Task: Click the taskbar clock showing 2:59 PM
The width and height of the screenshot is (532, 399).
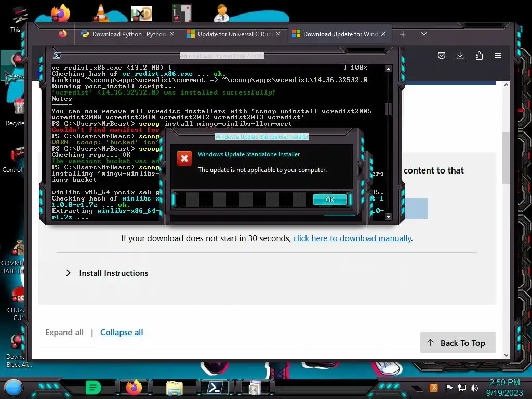Action: click(504, 388)
